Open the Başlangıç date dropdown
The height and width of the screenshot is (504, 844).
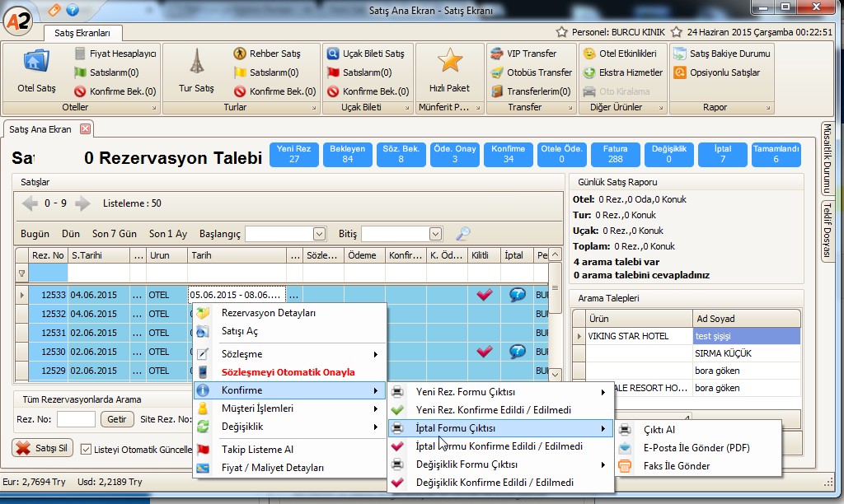tap(319, 234)
